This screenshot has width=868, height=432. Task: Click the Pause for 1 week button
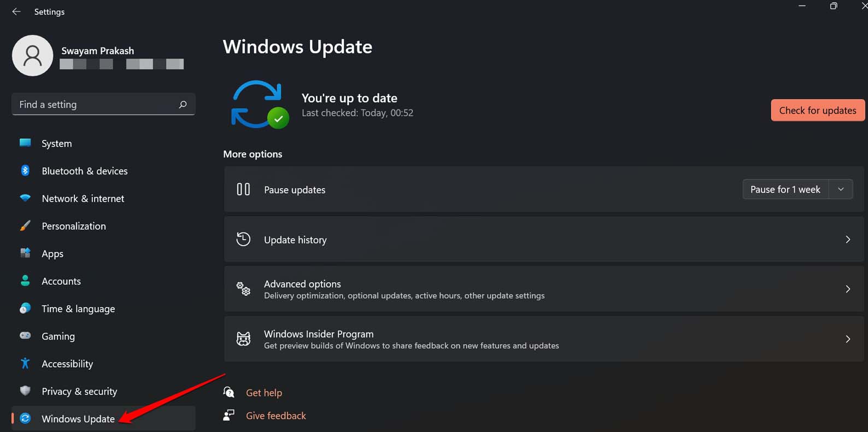tap(785, 189)
